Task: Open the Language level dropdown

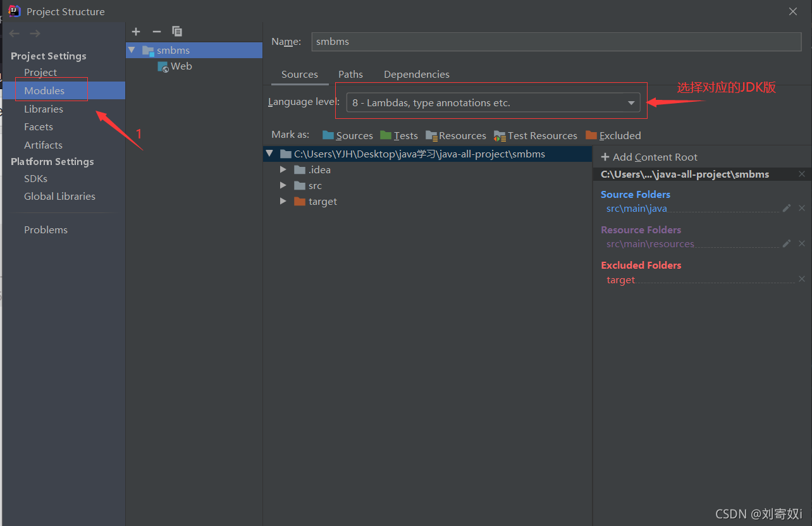Action: 493,102
